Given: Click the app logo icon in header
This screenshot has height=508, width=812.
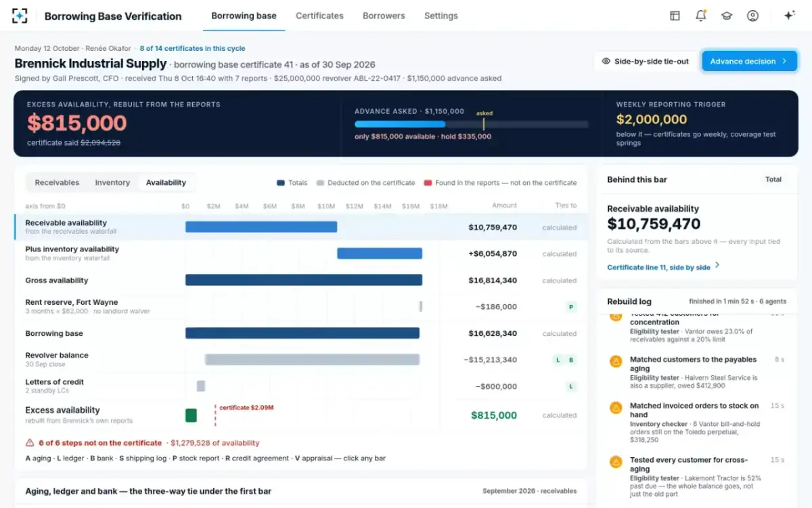Looking at the screenshot, I should (x=20, y=16).
